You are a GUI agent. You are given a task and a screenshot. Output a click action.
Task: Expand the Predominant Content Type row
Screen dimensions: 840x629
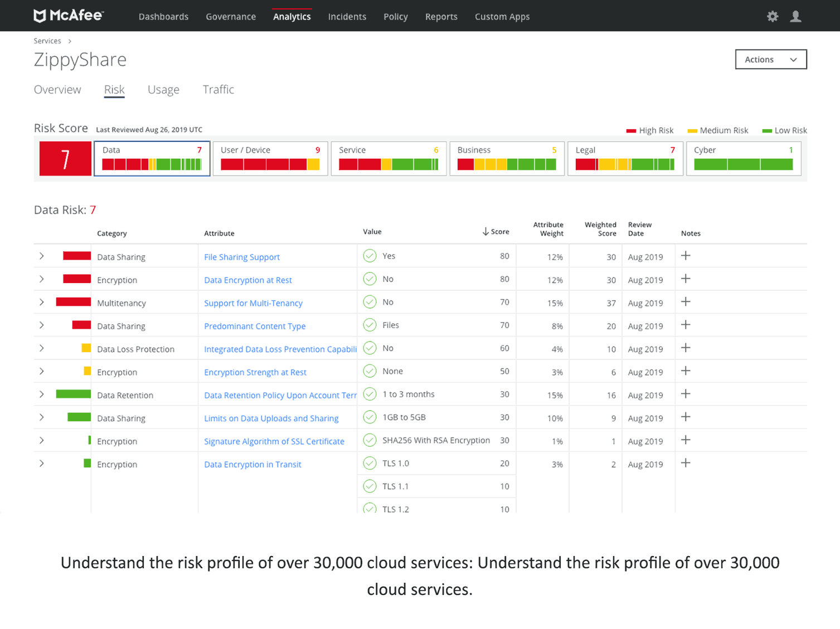pos(41,325)
